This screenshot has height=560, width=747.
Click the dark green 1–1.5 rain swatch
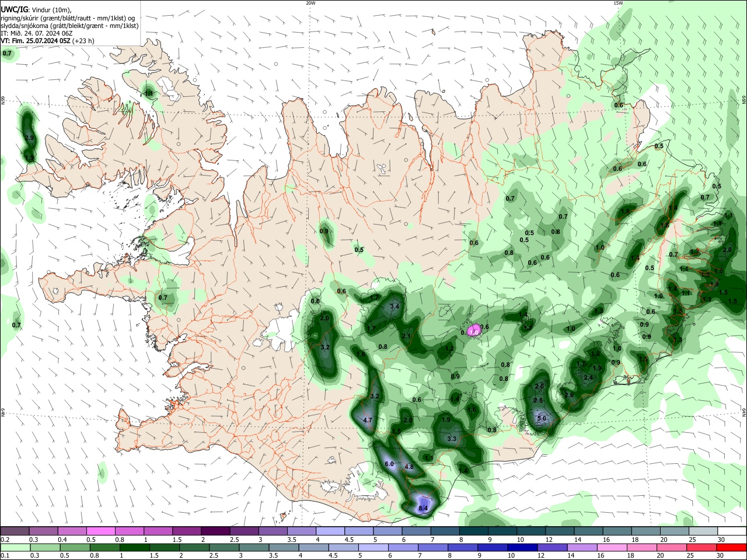(x=134, y=548)
